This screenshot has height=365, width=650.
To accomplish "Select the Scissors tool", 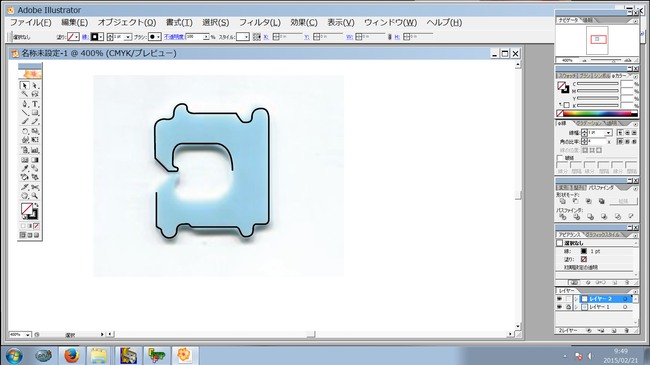I will tap(35, 187).
